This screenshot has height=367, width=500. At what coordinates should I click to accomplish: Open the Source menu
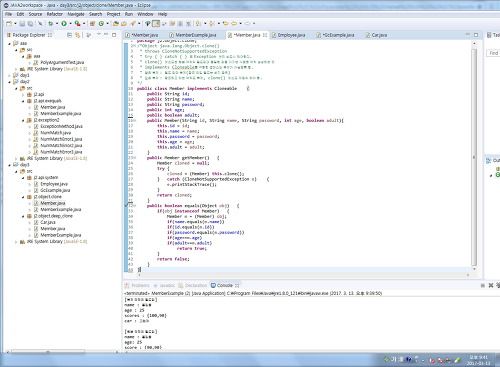tap(35, 14)
